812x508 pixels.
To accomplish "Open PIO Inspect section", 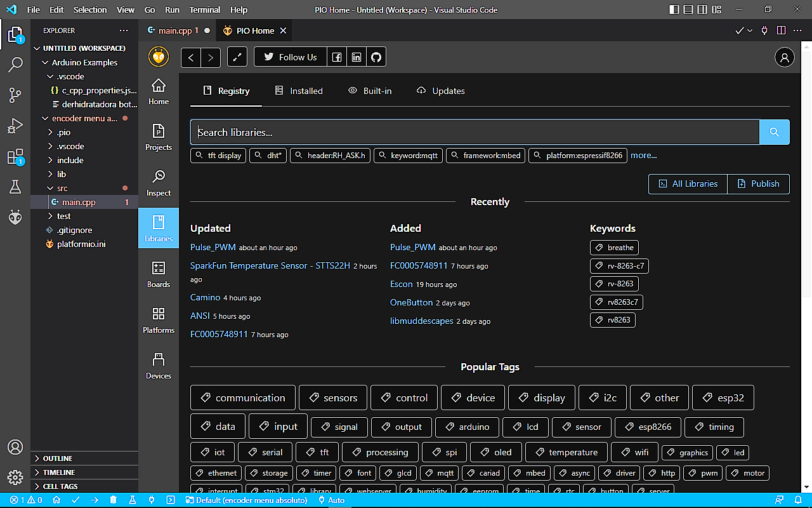I will coord(159,183).
